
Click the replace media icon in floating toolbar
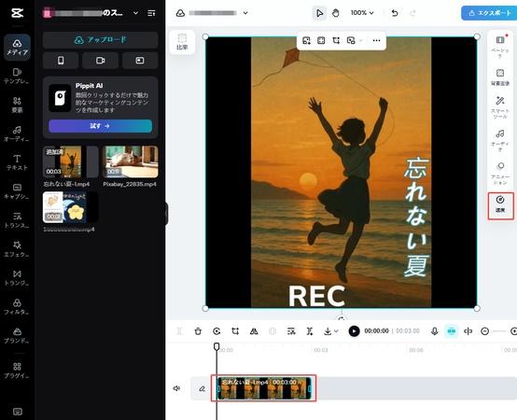pos(351,40)
